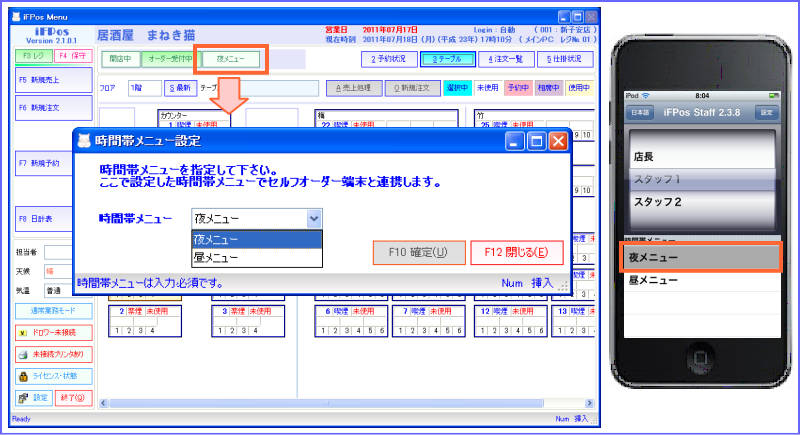
Task: Tap 日本語 language button on the iPod app
Action: point(638,113)
